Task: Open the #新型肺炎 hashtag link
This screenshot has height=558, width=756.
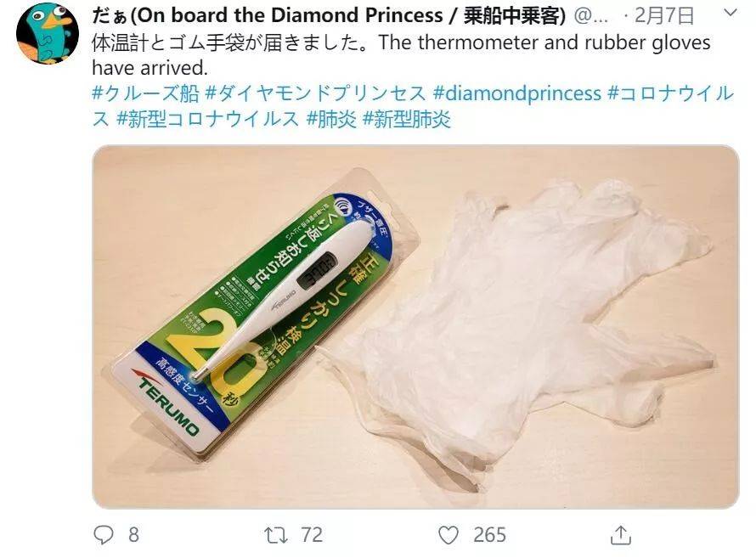Action: click(x=406, y=119)
